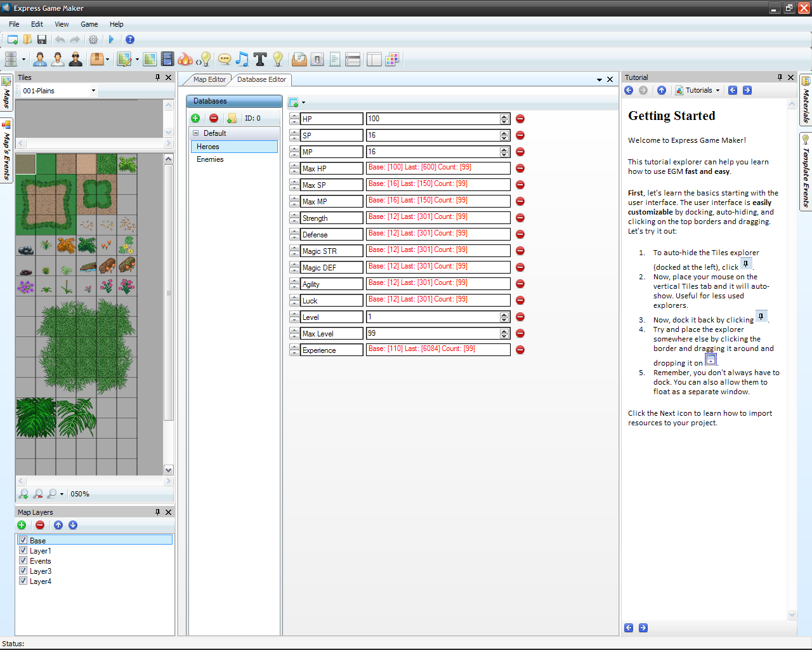
Task: Open the zoom magnifier dropdown arrow
Action: click(x=62, y=494)
